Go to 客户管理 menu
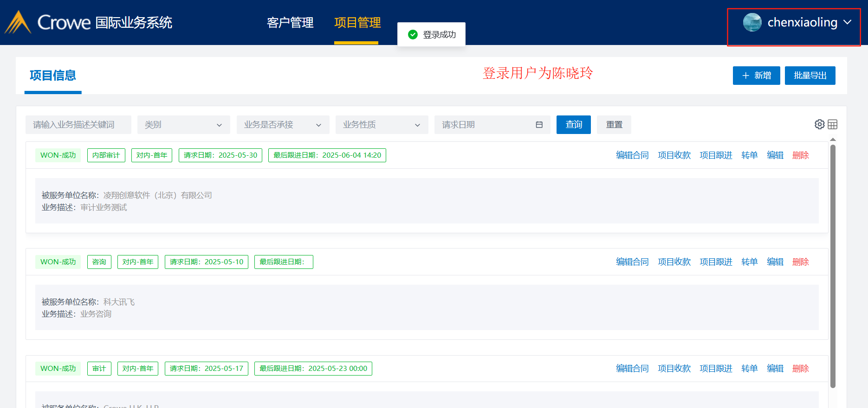The image size is (868, 408). pyautogui.click(x=290, y=22)
